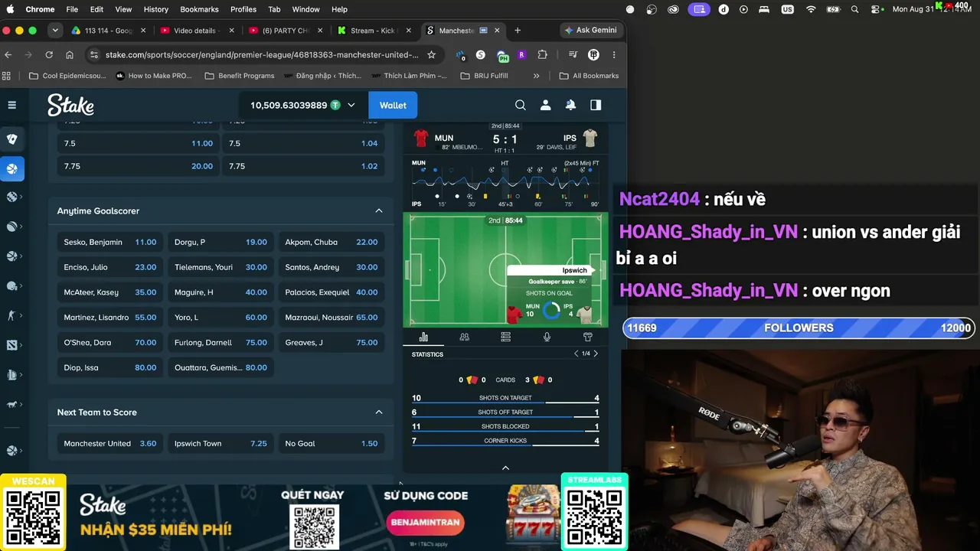Open the Bookmarks menu in menu bar
The width and height of the screenshot is (980, 551).
[x=199, y=9]
